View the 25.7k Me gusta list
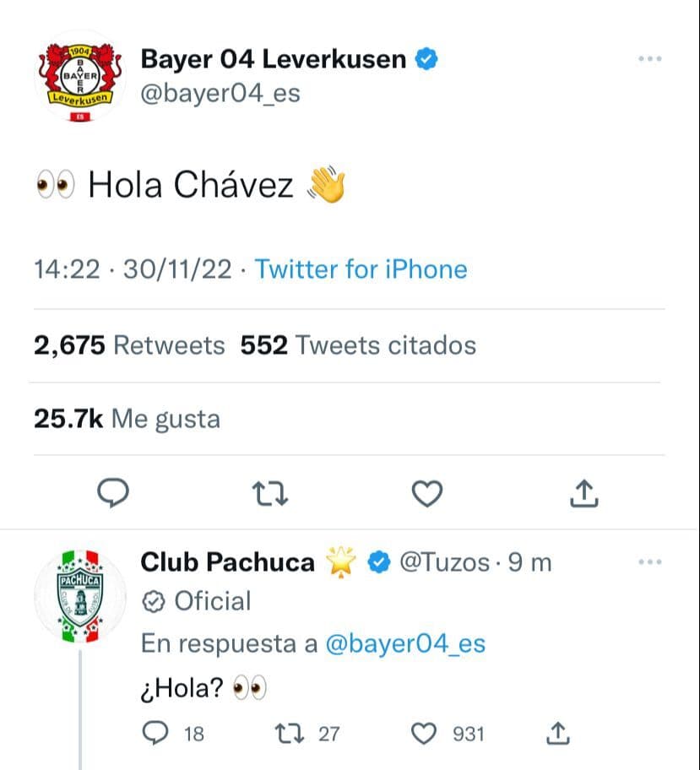This screenshot has height=770, width=700. click(x=127, y=419)
